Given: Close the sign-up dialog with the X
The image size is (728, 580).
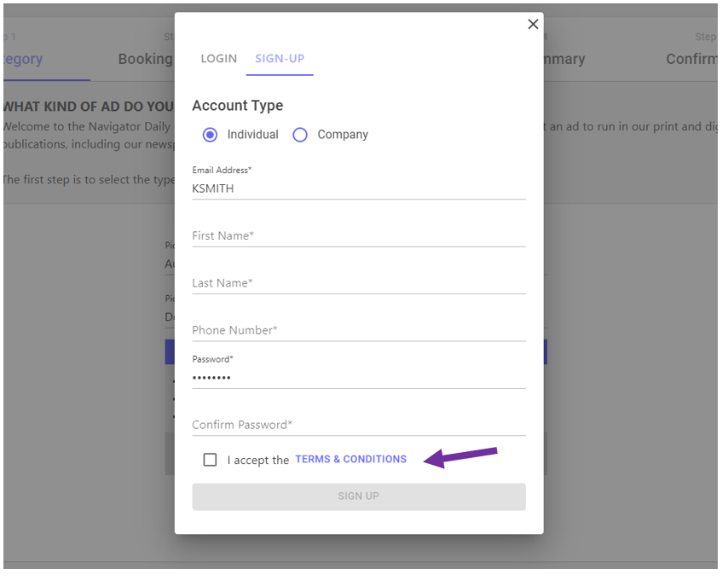Looking at the screenshot, I should coord(533,25).
